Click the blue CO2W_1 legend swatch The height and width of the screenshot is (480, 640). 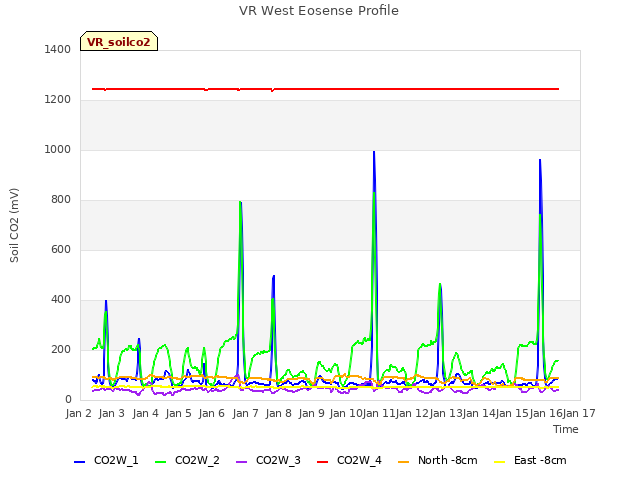click(79, 462)
